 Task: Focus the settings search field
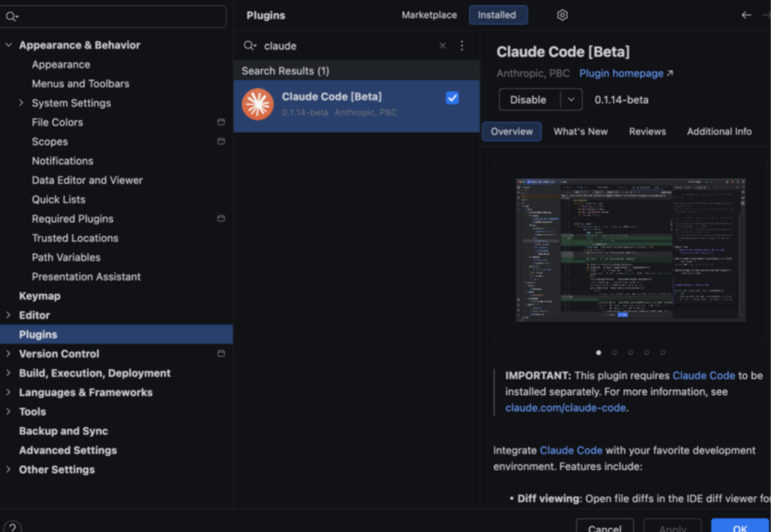(113, 16)
